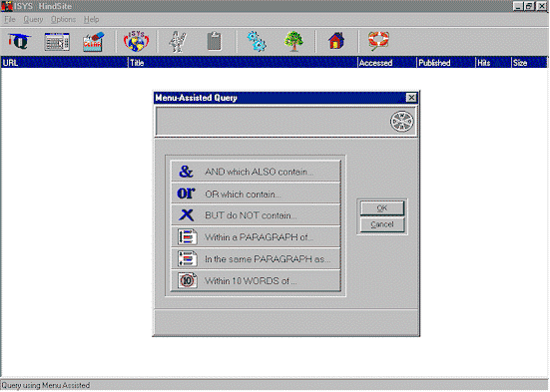Viewport: 550px width, 392px height.
Task: Choose 'AND which ALSO contain...' operator
Action: pyautogui.click(x=256, y=172)
